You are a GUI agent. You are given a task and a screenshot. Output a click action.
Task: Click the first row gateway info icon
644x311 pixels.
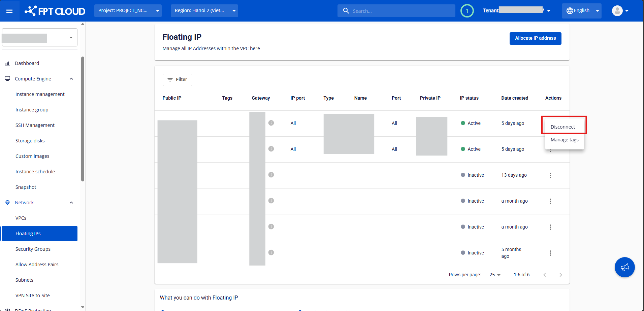(271, 123)
